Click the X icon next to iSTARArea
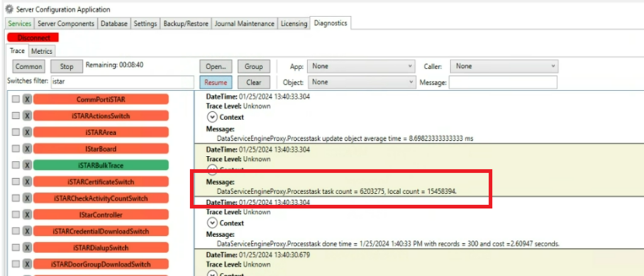 pos(27,132)
